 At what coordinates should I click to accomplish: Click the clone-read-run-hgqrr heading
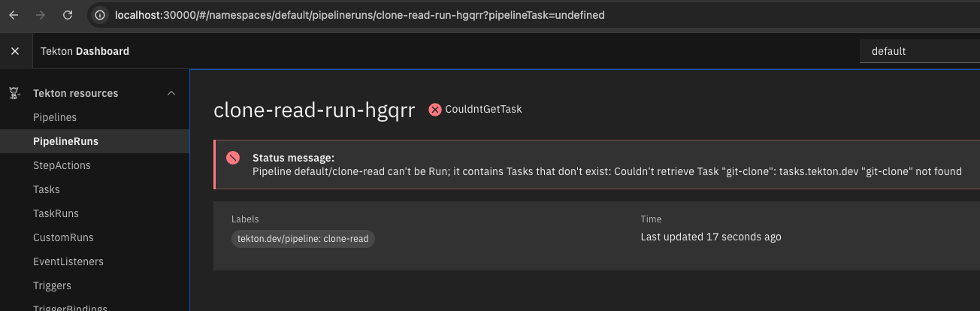coord(314,110)
